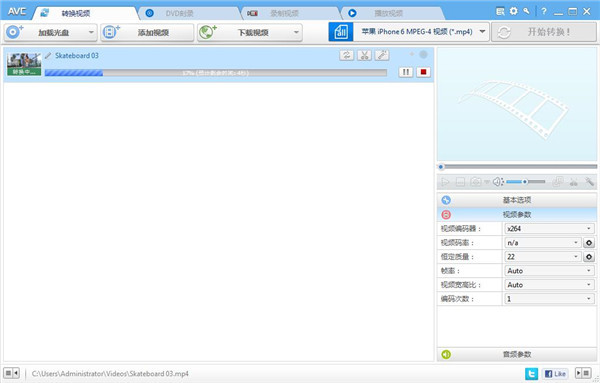Image resolution: width=600 pixels, height=383 pixels.
Task: Click the copy/clone icon in the player toolbar
Action: 558,182
